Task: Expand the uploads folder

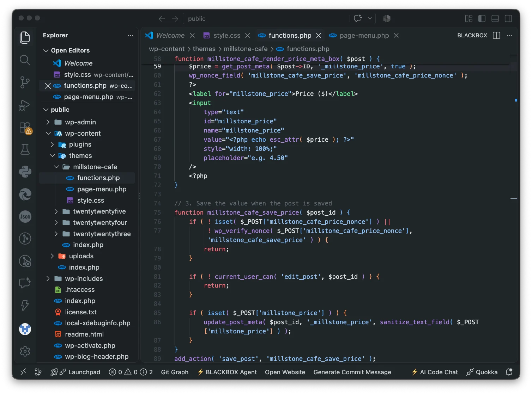Action: (52, 256)
